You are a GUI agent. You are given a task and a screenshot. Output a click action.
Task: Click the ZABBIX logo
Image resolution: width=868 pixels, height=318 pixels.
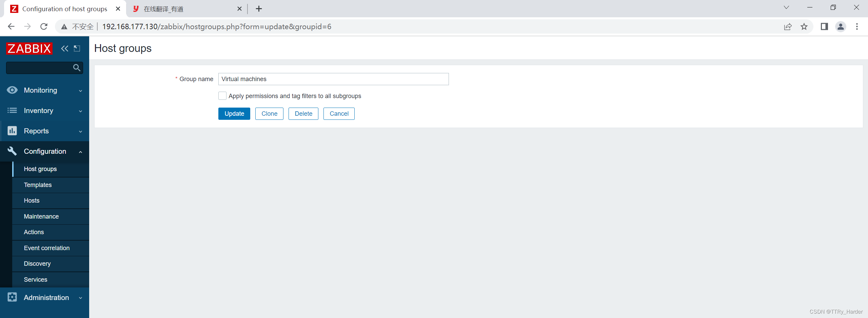tap(29, 48)
